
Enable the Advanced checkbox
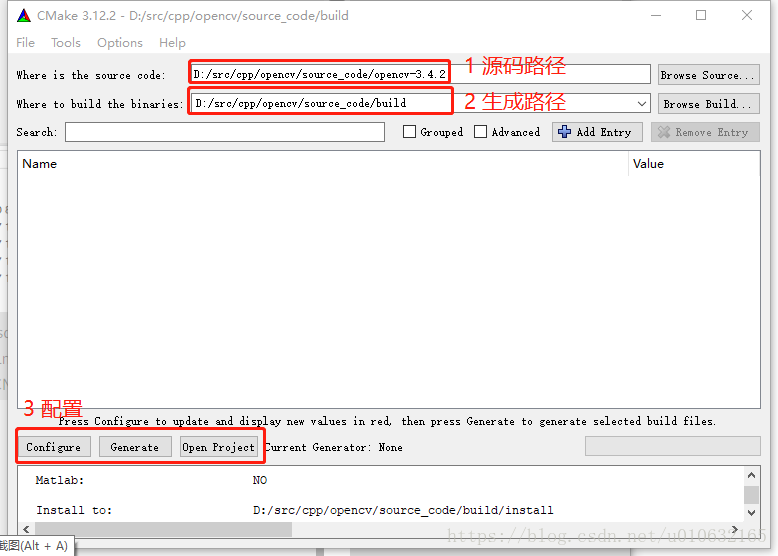(x=480, y=131)
